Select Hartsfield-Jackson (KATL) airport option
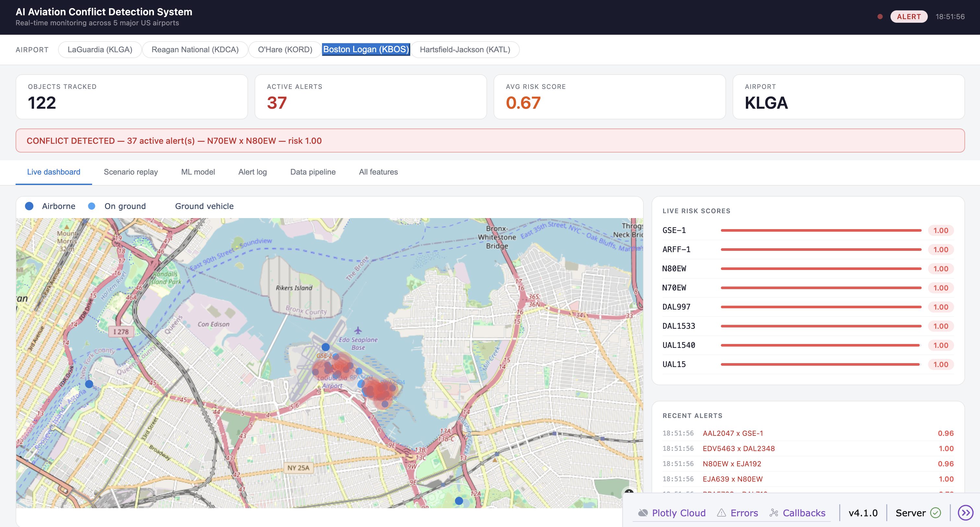This screenshot has width=980, height=527. (x=464, y=50)
